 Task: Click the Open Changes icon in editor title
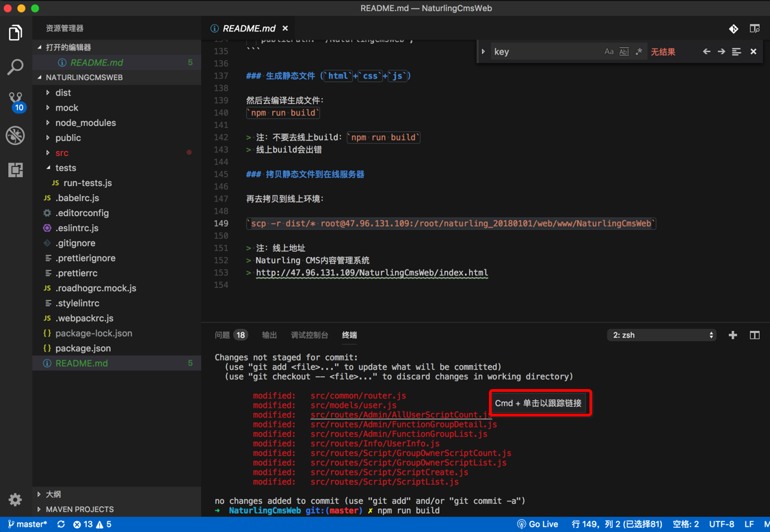(x=733, y=29)
